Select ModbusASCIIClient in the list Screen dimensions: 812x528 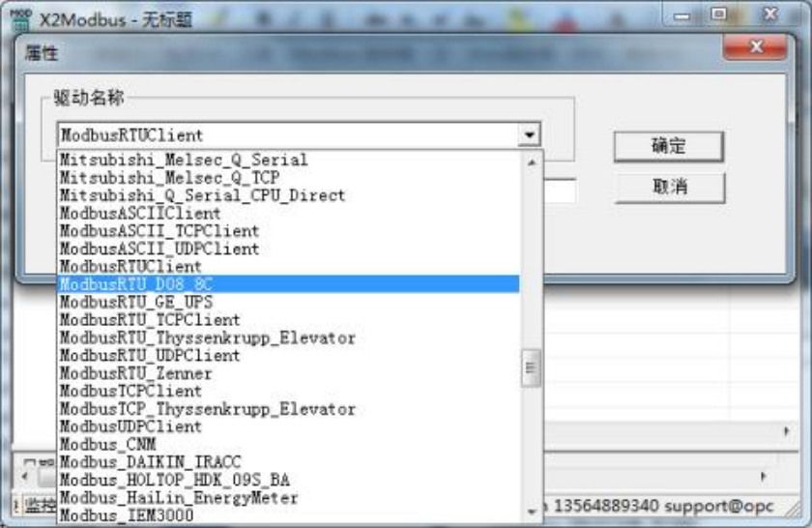288,213
